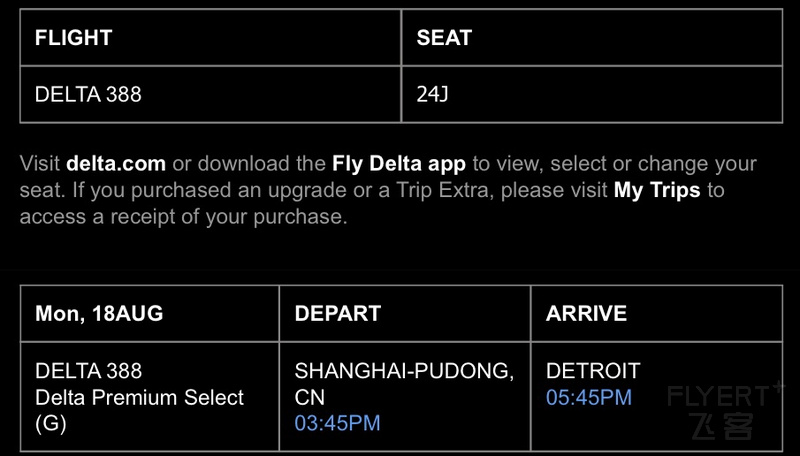
Task: Click the FLYERT watermark logo
Action: (725, 395)
